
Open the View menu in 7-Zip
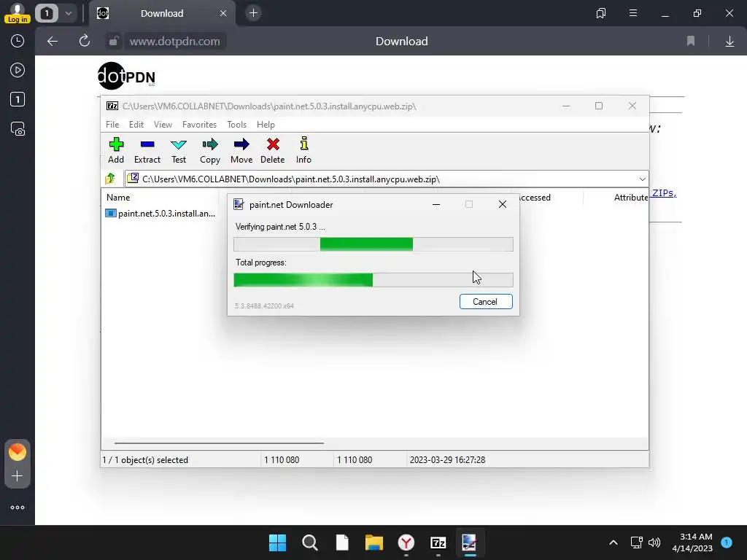click(x=163, y=124)
